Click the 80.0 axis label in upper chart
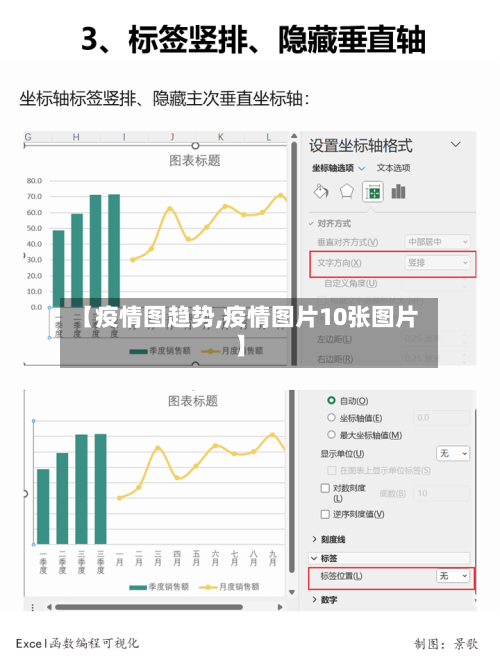500x666 pixels. [x=34, y=181]
